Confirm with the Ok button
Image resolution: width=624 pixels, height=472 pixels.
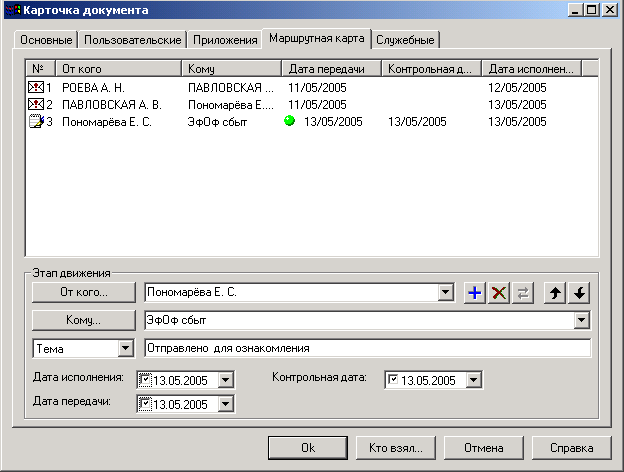click(x=308, y=448)
